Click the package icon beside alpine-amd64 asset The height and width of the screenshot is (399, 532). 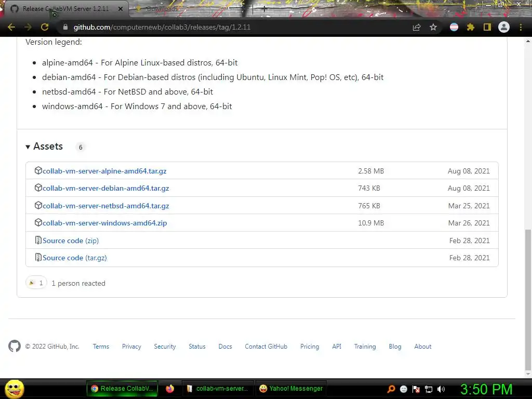click(x=38, y=170)
